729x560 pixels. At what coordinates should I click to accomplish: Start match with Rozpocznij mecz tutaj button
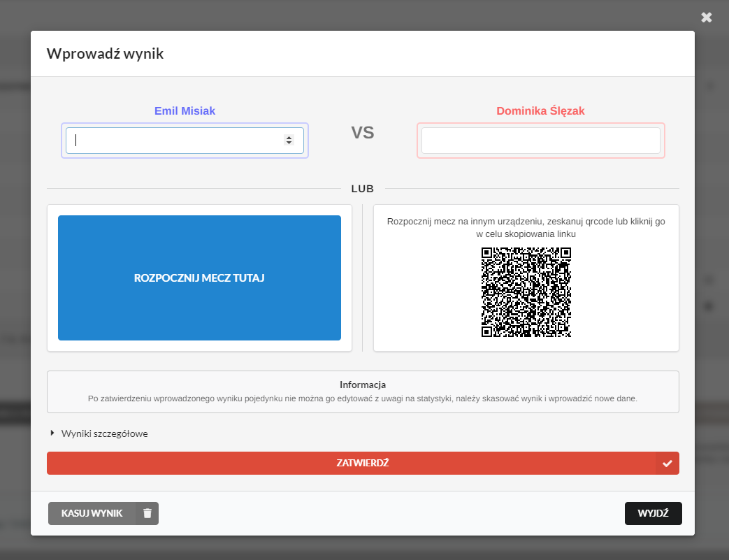199,278
